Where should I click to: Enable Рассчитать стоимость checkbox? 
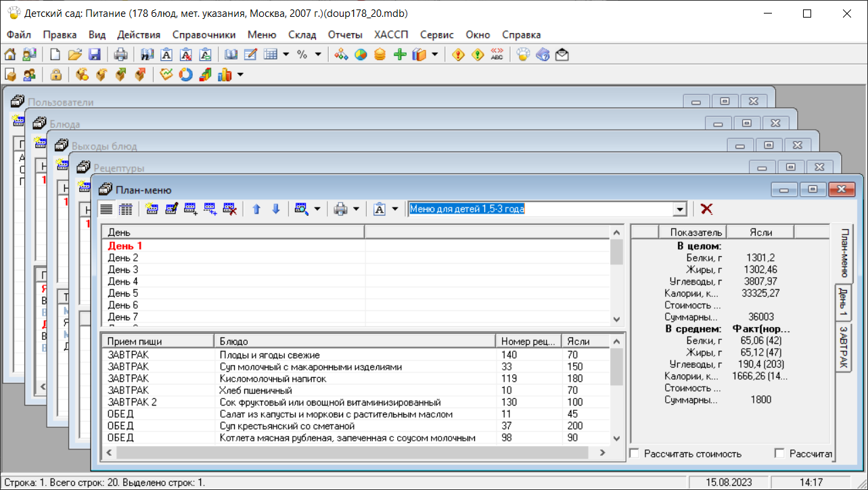coord(635,454)
